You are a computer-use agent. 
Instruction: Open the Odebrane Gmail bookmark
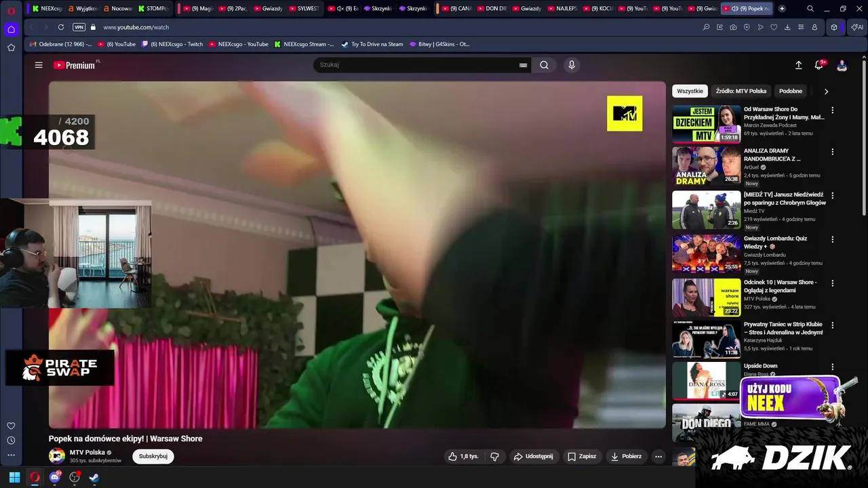pyautogui.click(x=60, y=44)
